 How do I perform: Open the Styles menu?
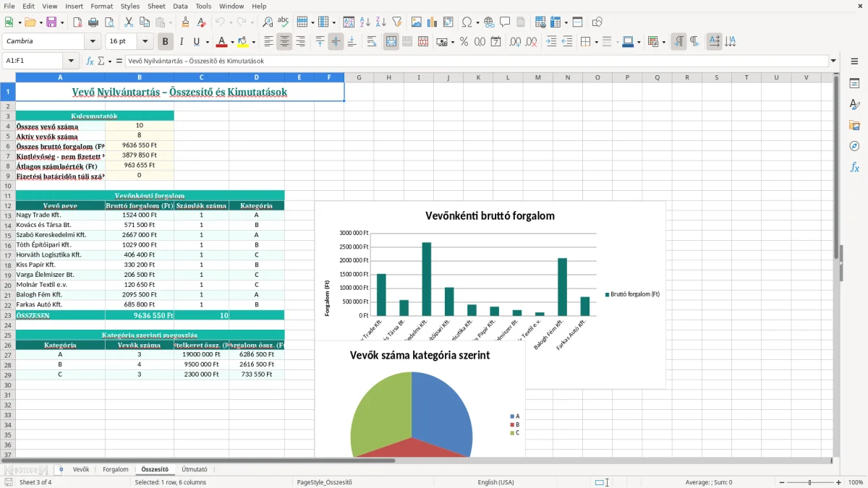pyautogui.click(x=130, y=6)
